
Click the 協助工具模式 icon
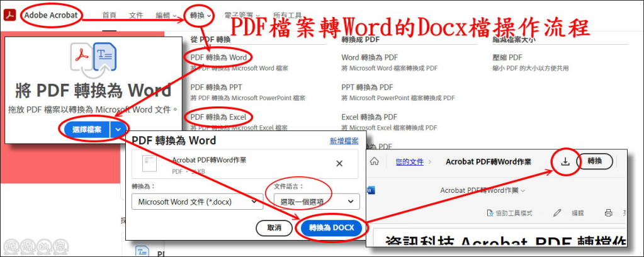[x=491, y=213]
